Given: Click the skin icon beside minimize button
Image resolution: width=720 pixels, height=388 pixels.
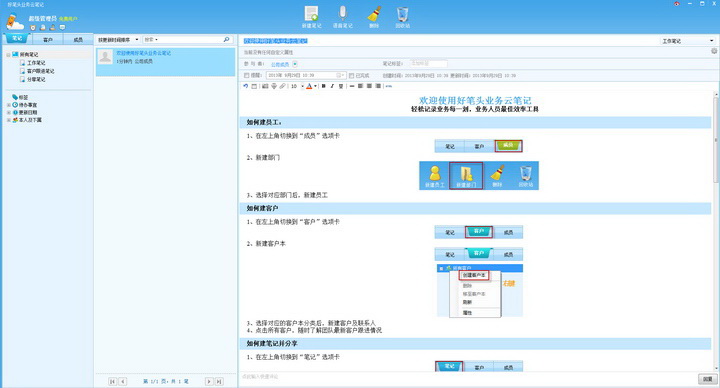Looking at the screenshot, I should [x=677, y=4].
